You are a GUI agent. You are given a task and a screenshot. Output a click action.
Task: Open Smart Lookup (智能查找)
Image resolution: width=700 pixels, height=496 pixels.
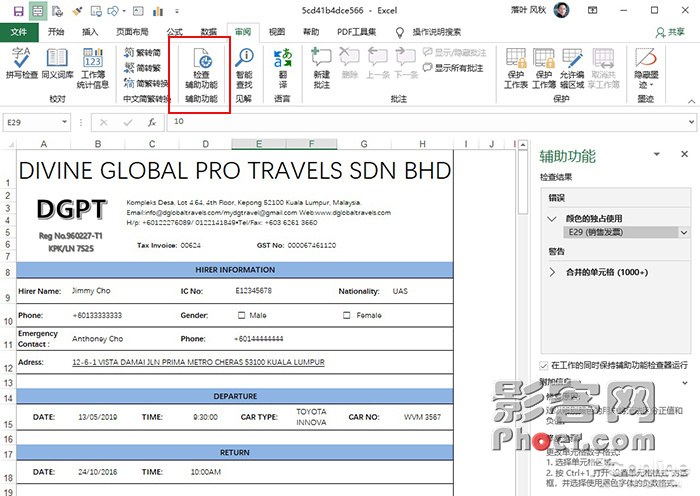tap(244, 68)
